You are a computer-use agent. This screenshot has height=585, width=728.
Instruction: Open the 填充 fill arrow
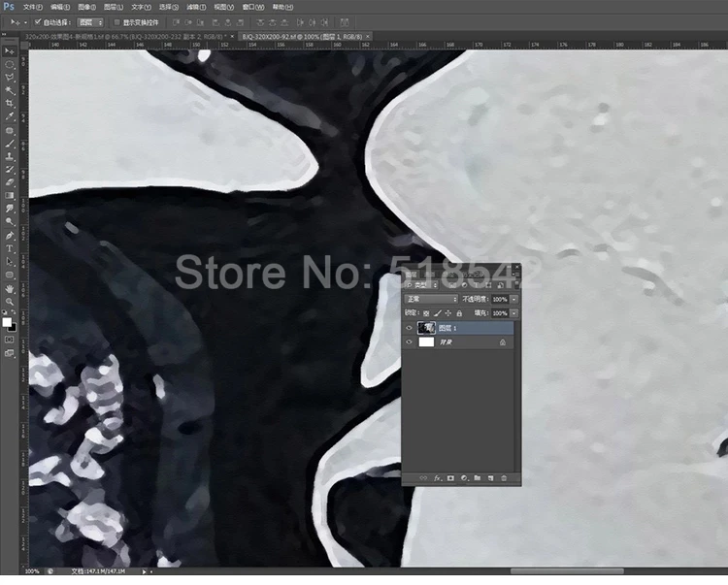point(513,313)
